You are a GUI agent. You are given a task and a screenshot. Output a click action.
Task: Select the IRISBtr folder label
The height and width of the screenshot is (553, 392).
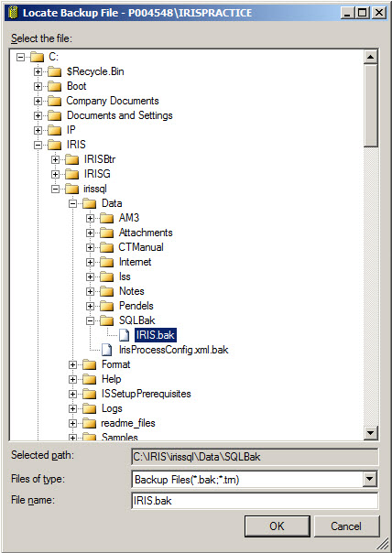[100, 159]
